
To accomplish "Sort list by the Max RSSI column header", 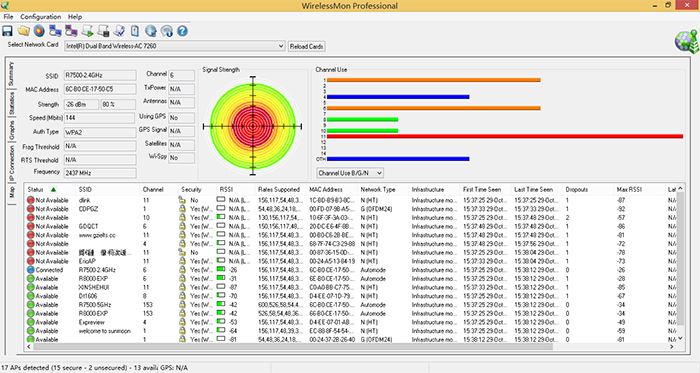I will [640, 190].
